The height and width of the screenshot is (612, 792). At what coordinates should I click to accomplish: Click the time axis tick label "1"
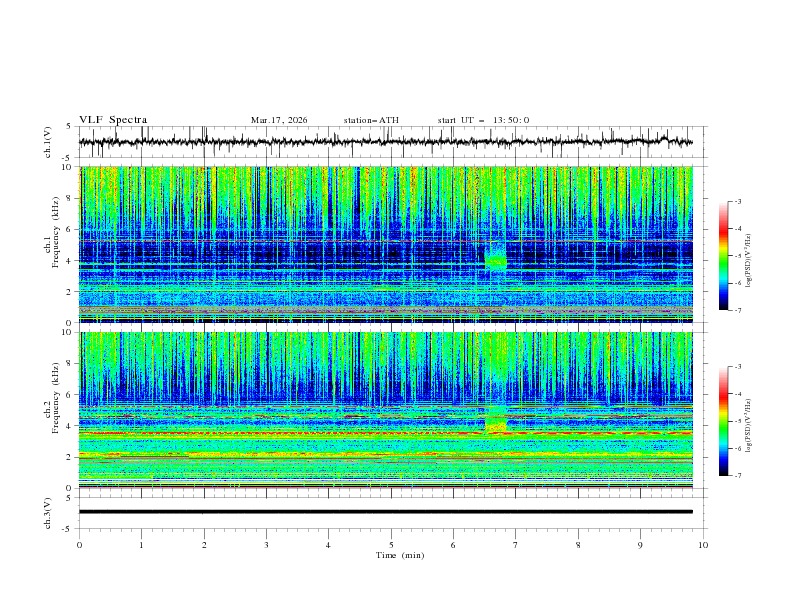[x=141, y=545]
